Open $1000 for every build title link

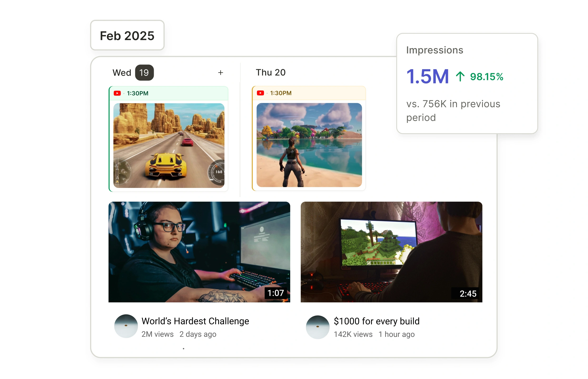click(376, 321)
